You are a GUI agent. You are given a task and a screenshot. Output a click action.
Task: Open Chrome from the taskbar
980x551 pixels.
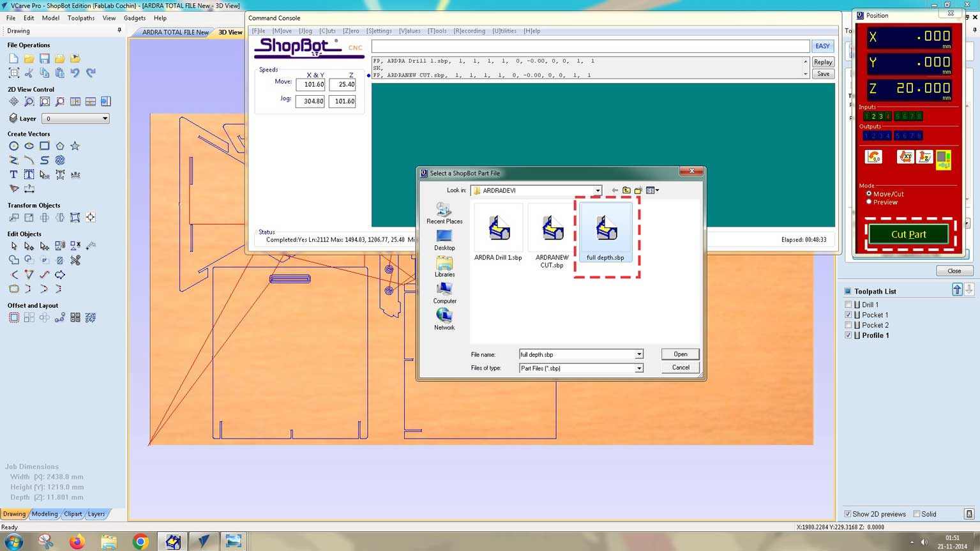click(x=140, y=541)
